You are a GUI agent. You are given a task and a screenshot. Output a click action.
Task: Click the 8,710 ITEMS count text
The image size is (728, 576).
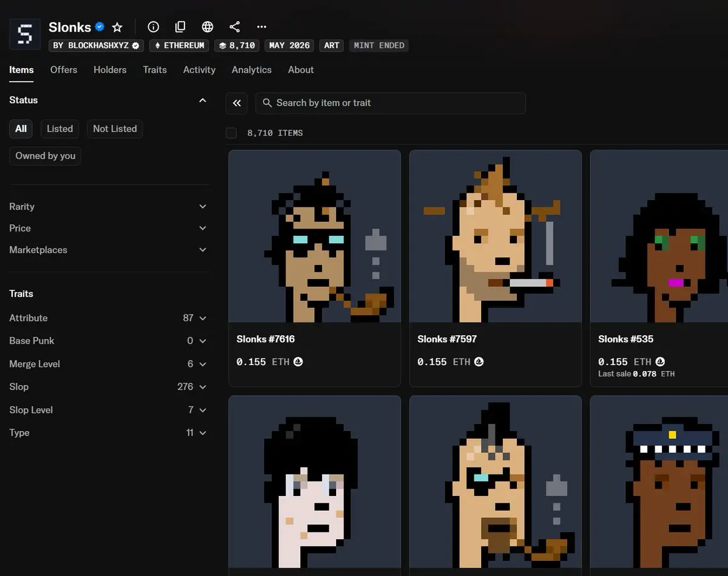[275, 133]
